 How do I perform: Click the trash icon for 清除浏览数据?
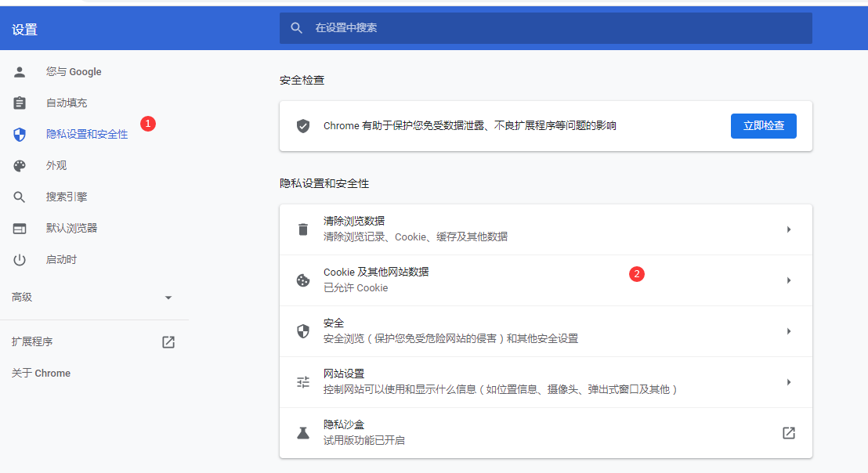pos(303,229)
